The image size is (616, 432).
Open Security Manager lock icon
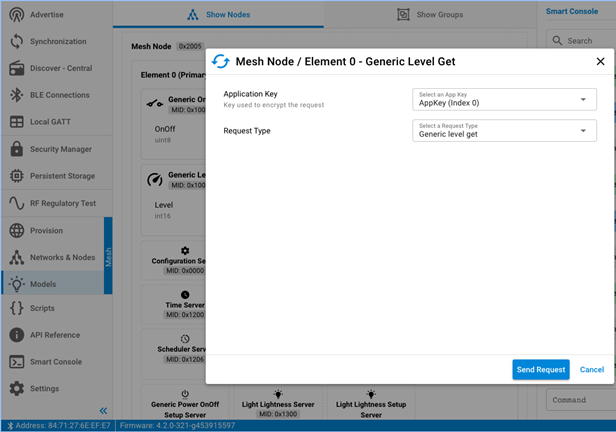(x=16, y=149)
